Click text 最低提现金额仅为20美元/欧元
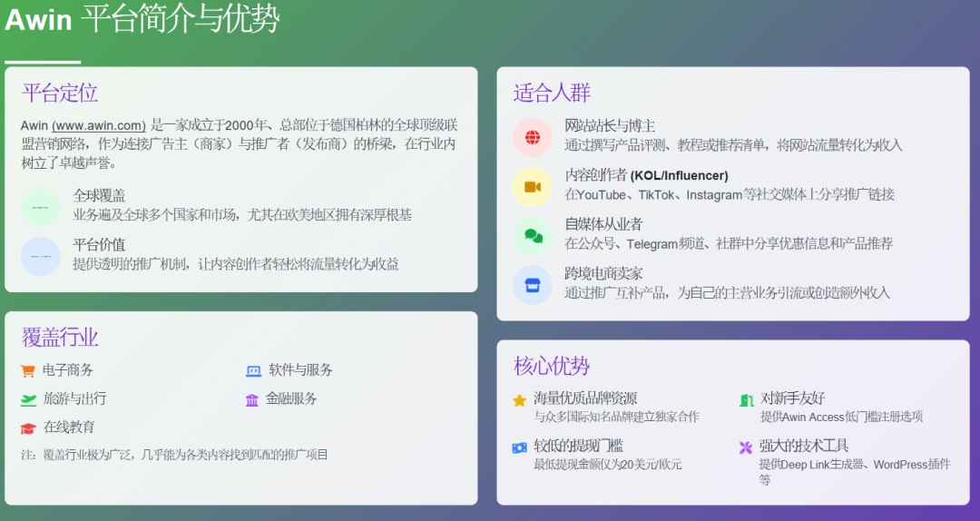This screenshot has height=521, width=980. (607, 465)
